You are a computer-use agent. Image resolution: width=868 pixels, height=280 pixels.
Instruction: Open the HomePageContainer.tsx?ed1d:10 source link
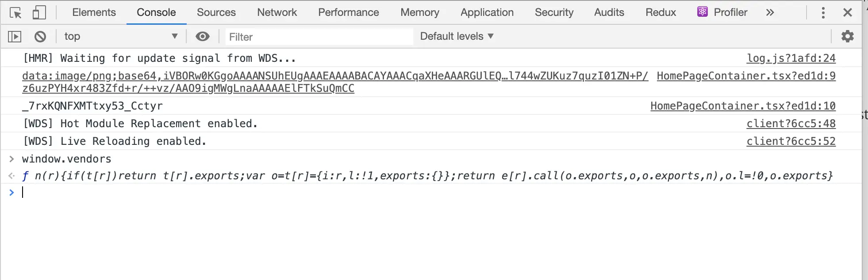tap(743, 106)
